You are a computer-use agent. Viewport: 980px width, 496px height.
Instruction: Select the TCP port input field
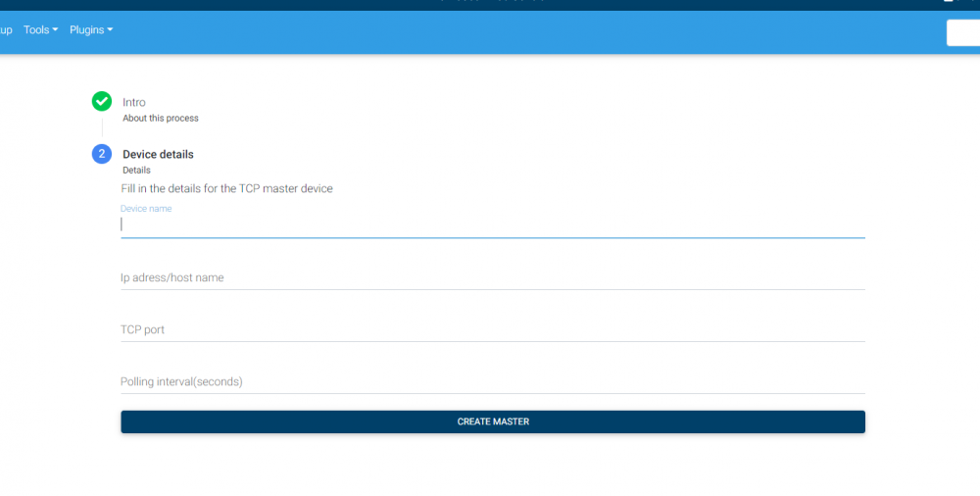tap(492, 329)
